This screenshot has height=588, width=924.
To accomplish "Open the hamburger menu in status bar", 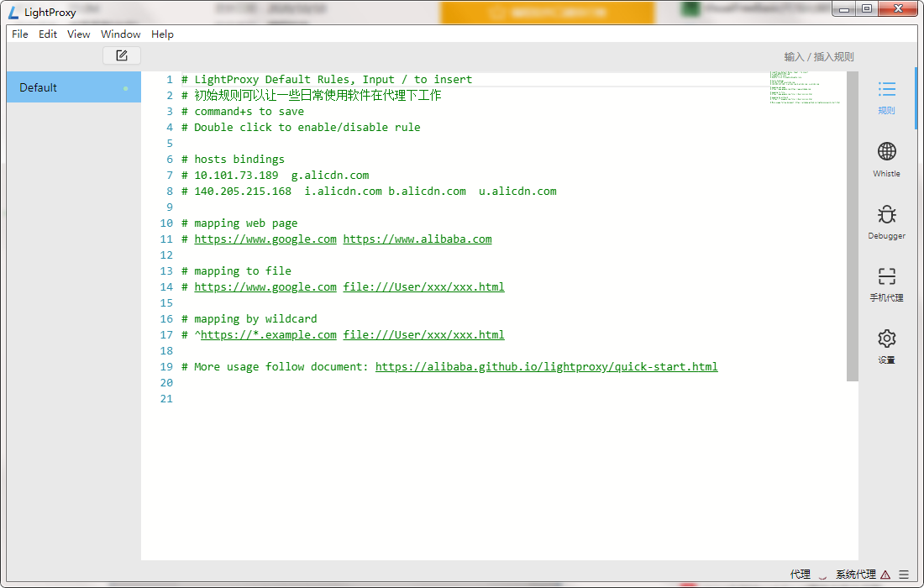I will [904, 575].
